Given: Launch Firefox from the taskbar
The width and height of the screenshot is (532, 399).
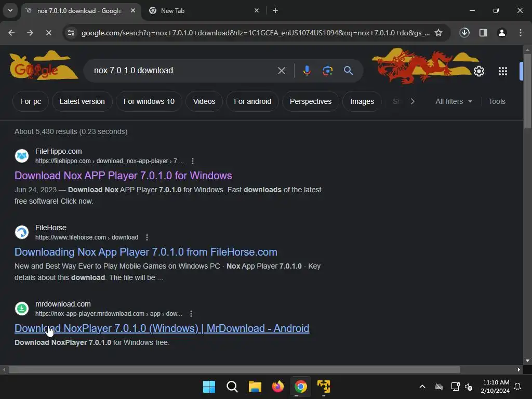Looking at the screenshot, I should [x=278, y=387].
